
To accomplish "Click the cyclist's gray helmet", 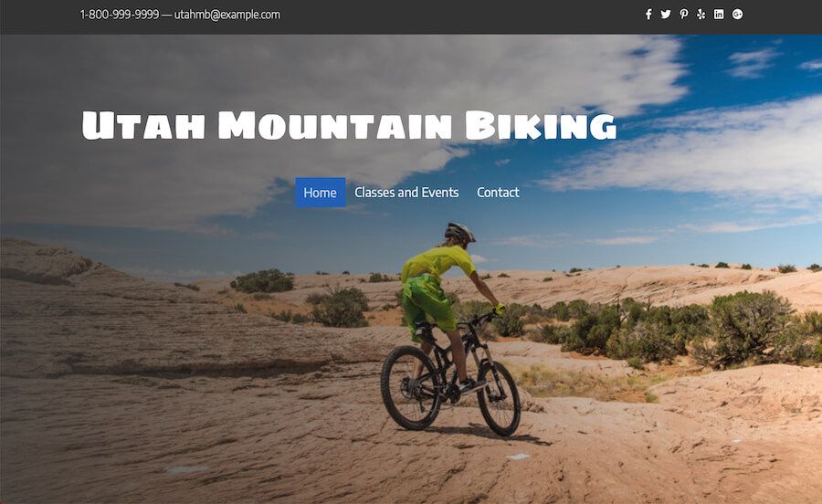I will pyautogui.click(x=459, y=231).
